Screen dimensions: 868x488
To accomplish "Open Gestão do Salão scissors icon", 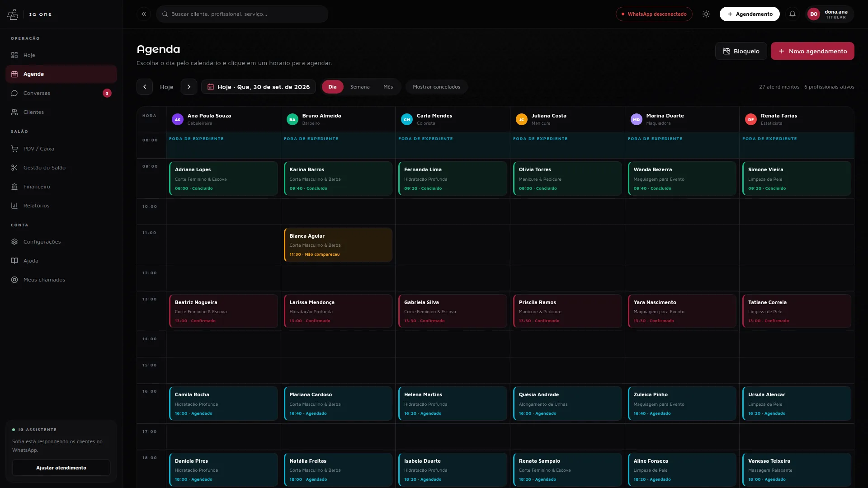I will 14,168.
